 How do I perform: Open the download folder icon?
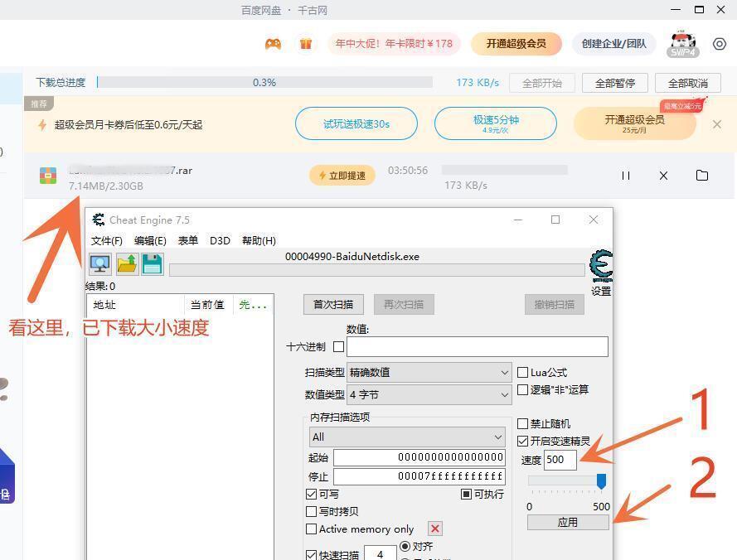click(x=702, y=176)
